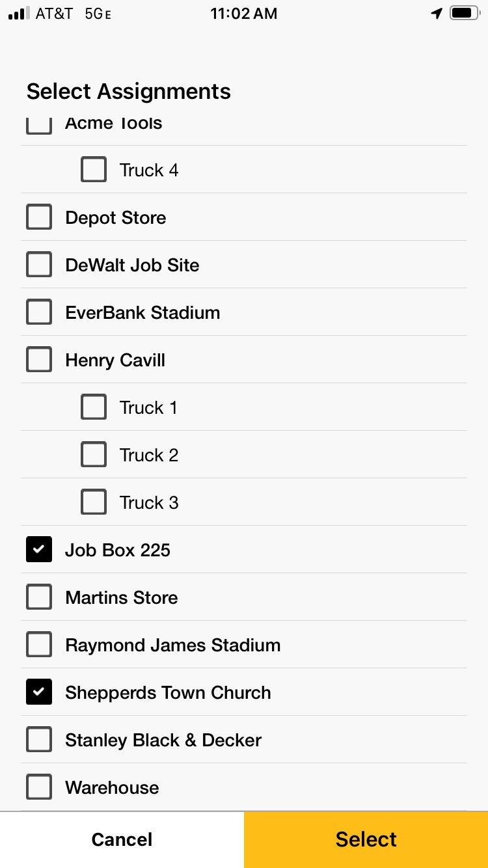Image resolution: width=488 pixels, height=868 pixels.
Task: Tap the yellow Select button
Action: [366, 839]
